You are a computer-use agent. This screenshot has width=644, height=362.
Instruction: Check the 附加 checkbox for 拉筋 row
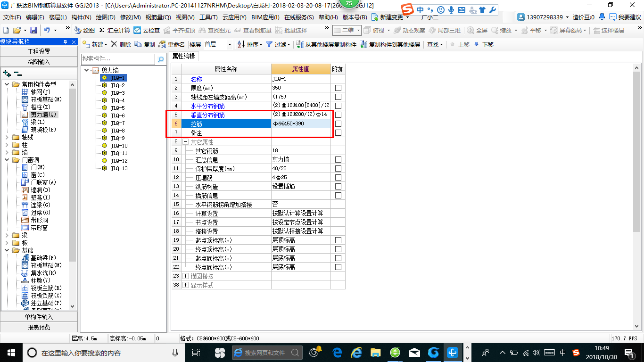coord(338,123)
